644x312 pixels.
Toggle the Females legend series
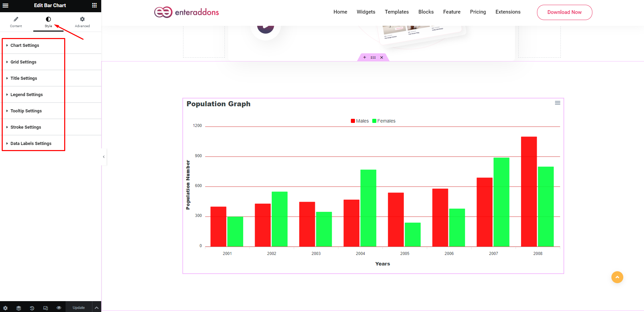click(x=384, y=121)
